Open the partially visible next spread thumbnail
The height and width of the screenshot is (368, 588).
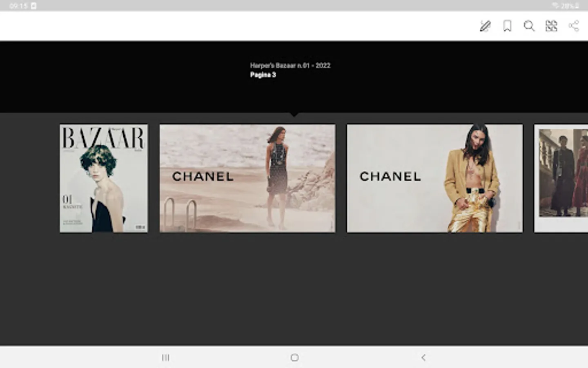(561, 178)
